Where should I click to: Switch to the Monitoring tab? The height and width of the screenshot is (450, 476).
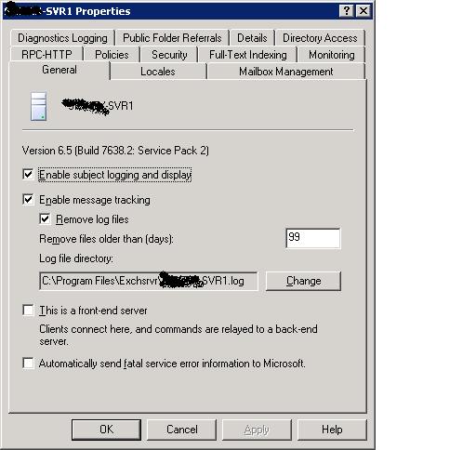pos(332,55)
